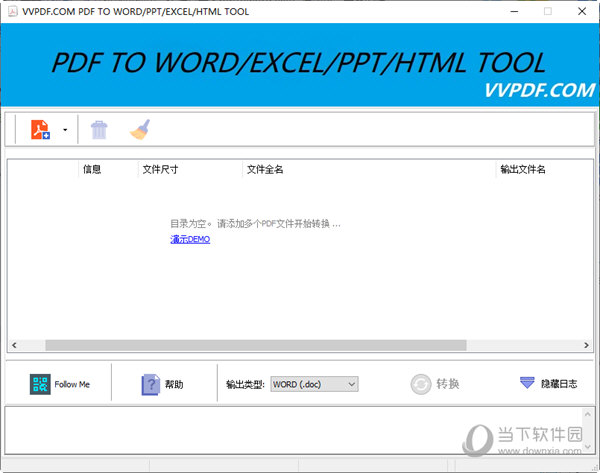Click the horizontal scrollbar left arrow
Screen dimensions: 600x473
[14, 345]
